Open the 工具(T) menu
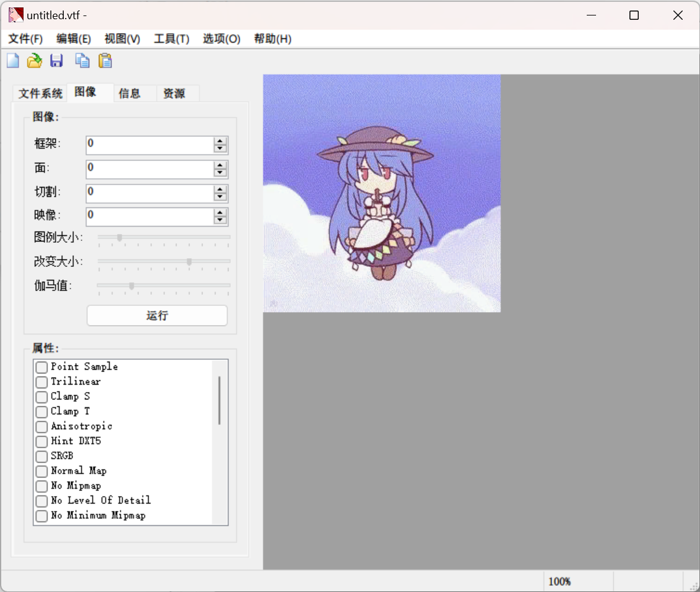This screenshot has height=592, width=700. (x=171, y=39)
